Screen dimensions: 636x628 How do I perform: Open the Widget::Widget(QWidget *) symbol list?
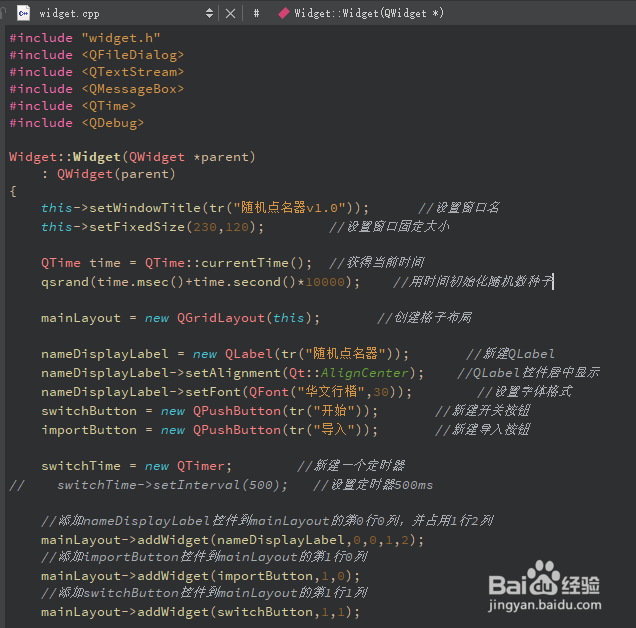pos(369,13)
